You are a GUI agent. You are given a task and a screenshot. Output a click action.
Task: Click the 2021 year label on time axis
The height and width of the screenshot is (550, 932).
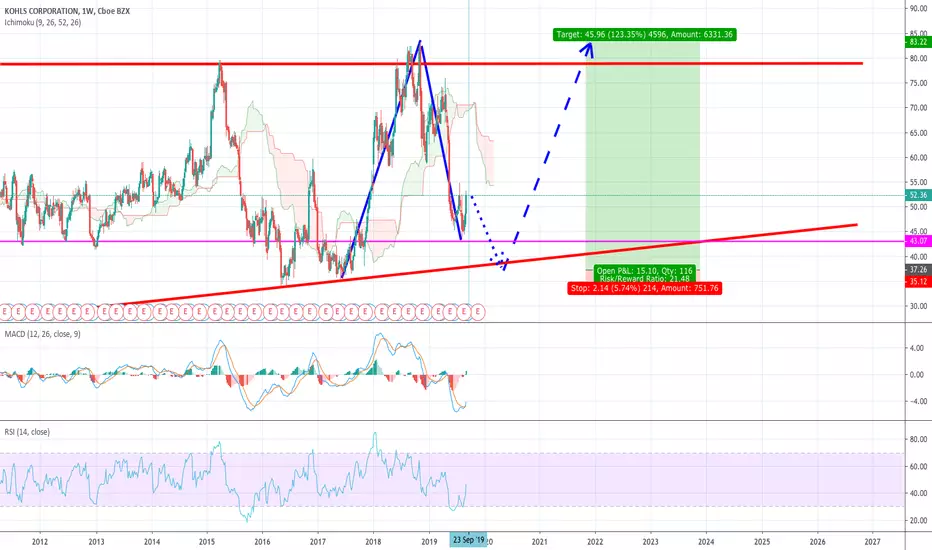point(540,542)
